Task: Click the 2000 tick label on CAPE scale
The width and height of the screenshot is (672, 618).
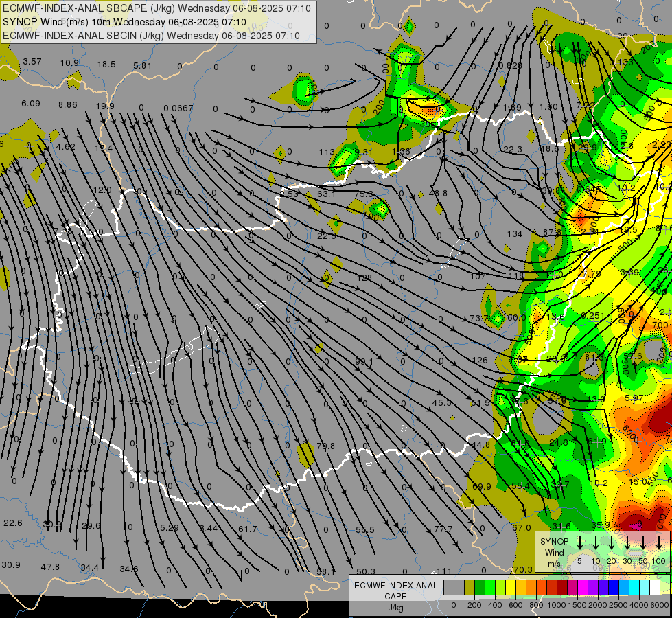Action: pos(598,605)
